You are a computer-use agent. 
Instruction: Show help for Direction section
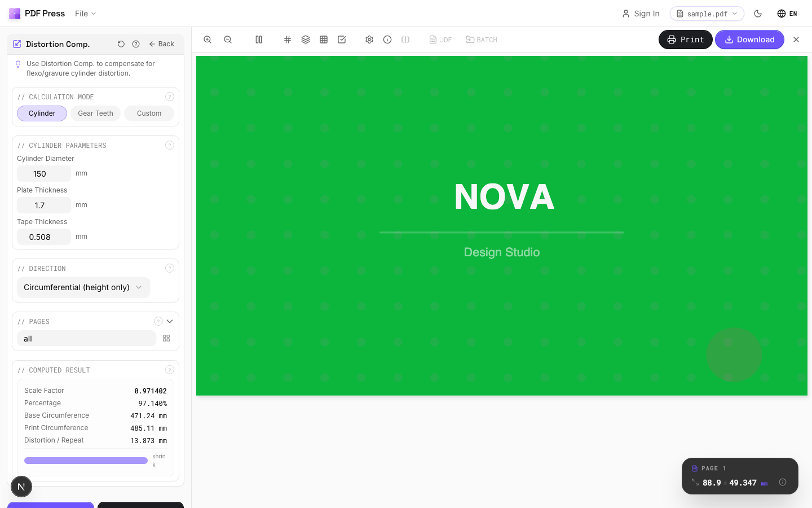tap(169, 268)
